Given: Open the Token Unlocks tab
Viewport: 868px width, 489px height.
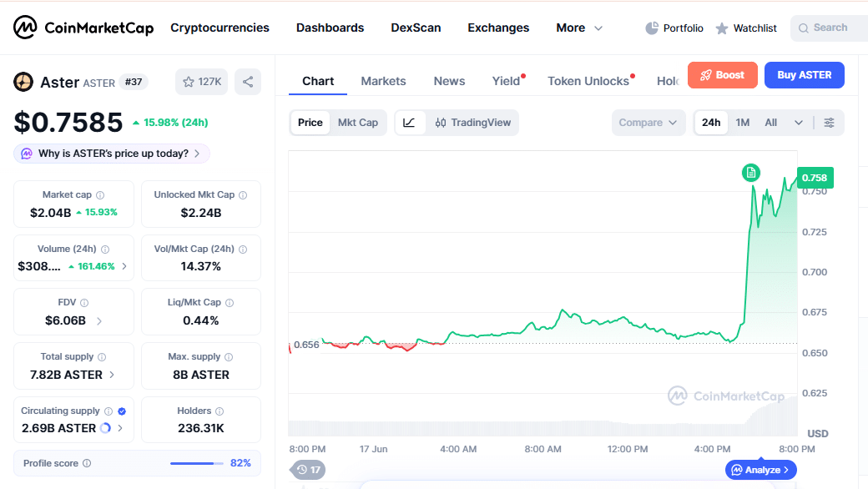Looking at the screenshot, I should (x=588, y=81).
